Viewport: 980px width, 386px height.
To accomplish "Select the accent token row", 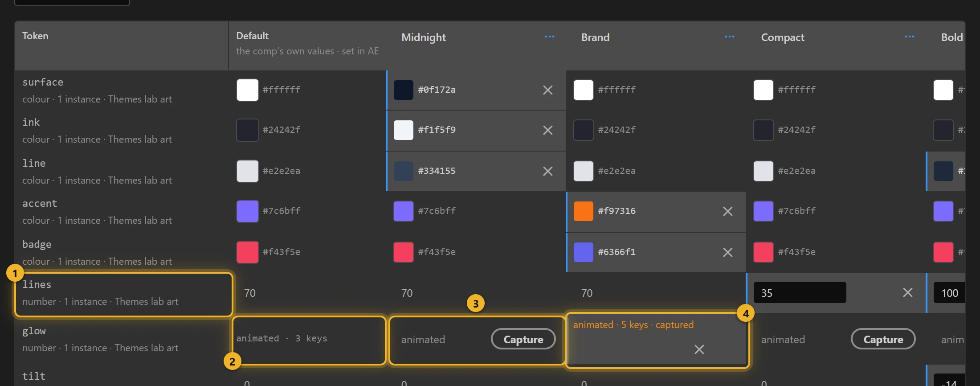I will point(122,212).
